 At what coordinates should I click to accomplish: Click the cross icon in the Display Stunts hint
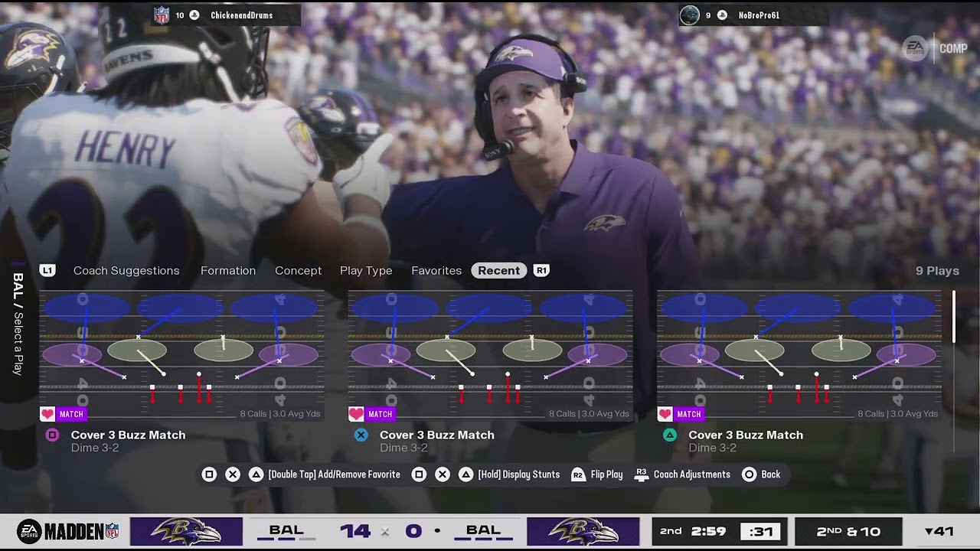click(x=443, y=474)
